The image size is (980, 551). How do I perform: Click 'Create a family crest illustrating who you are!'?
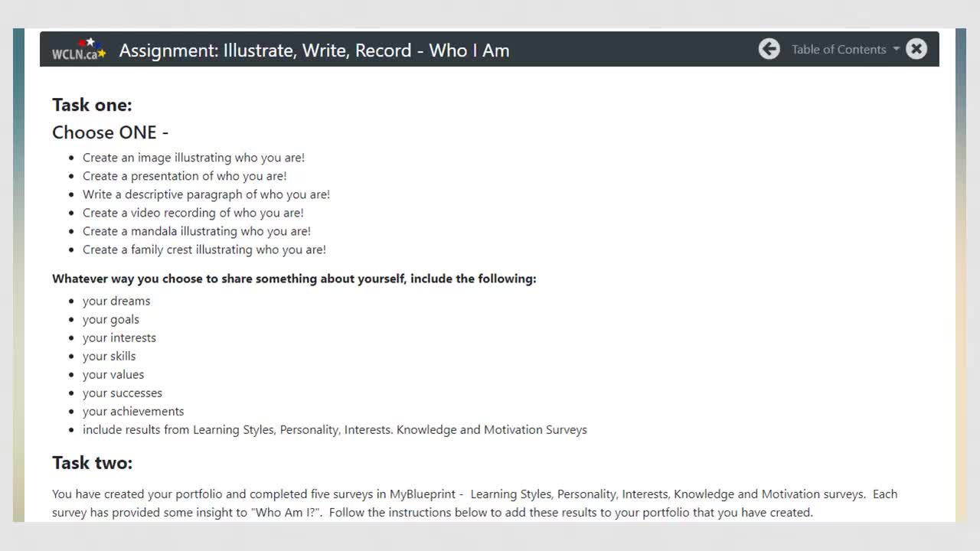[204, 249]
